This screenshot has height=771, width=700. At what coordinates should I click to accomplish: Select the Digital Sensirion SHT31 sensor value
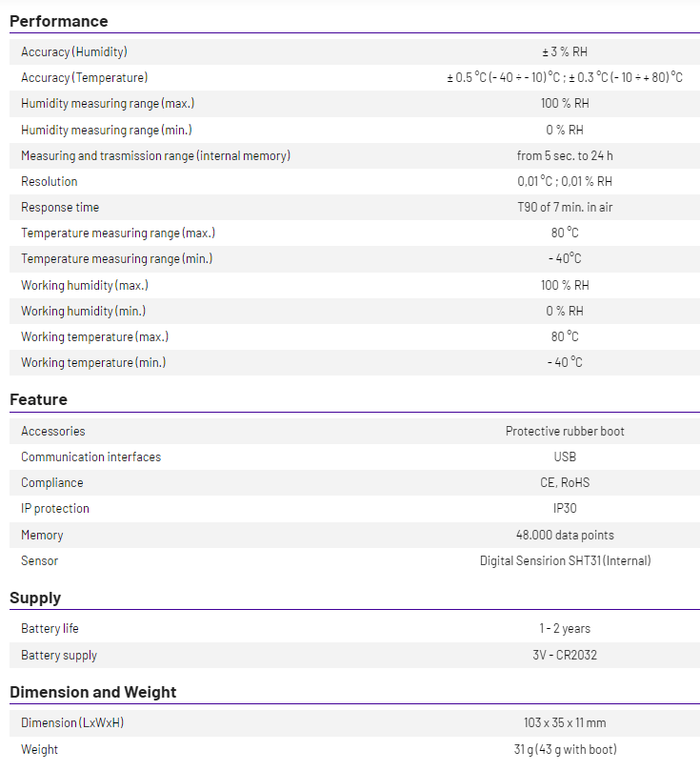tap(565, 561)
